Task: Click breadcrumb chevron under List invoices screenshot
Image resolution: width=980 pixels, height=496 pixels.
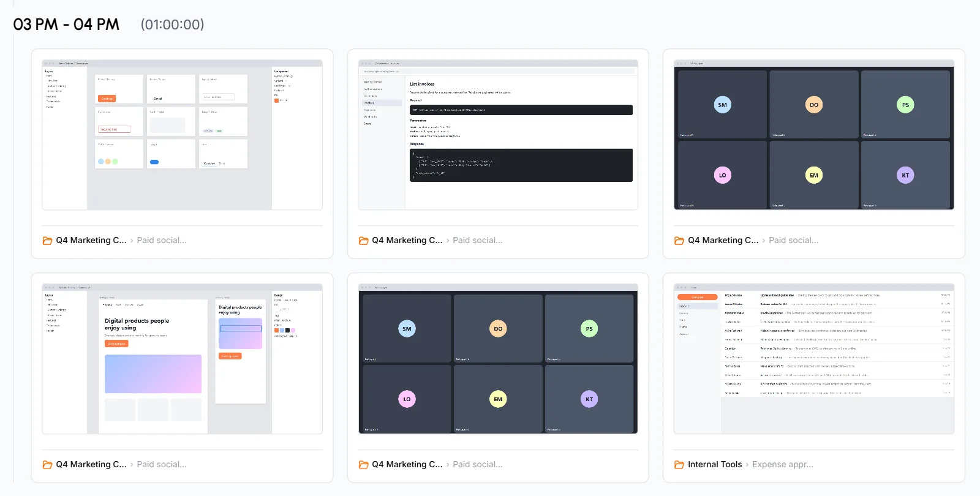Action: point(448,241)
